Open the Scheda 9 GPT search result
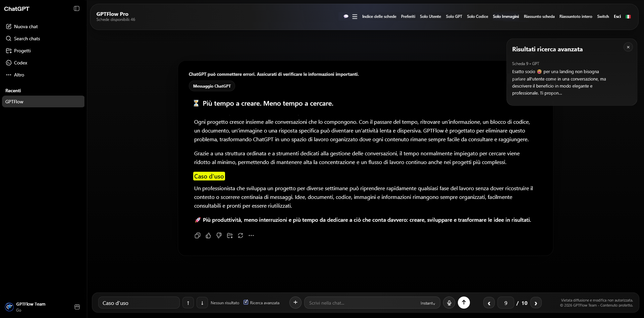The image size is (644, 318). tap(559, 79)
